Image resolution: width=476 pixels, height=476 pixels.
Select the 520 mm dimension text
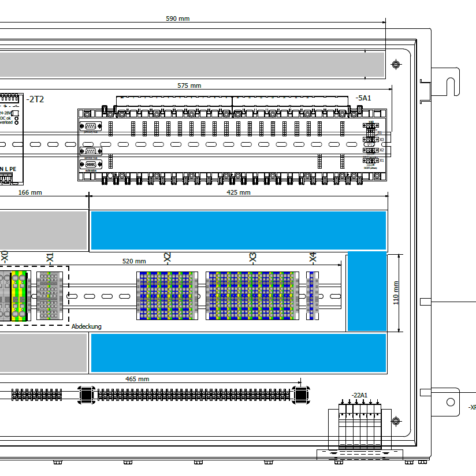(x=134, y=261)
